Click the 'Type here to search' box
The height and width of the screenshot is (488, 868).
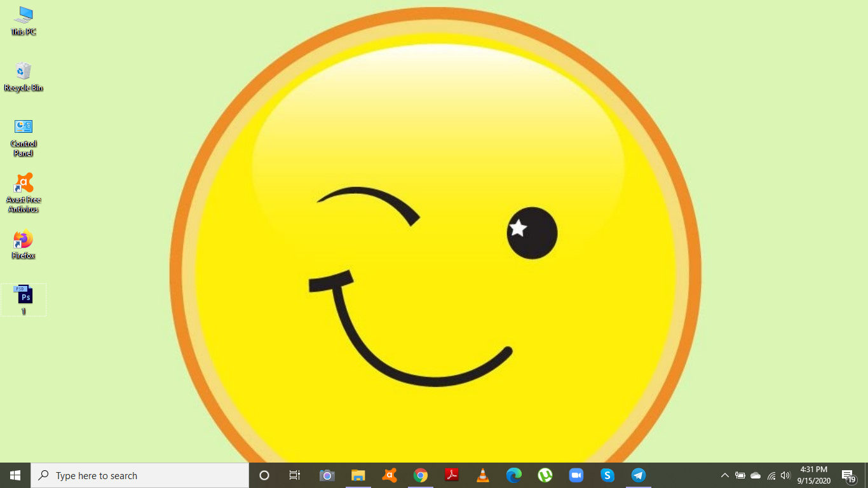pyautogui.click(x=140, y=475)
